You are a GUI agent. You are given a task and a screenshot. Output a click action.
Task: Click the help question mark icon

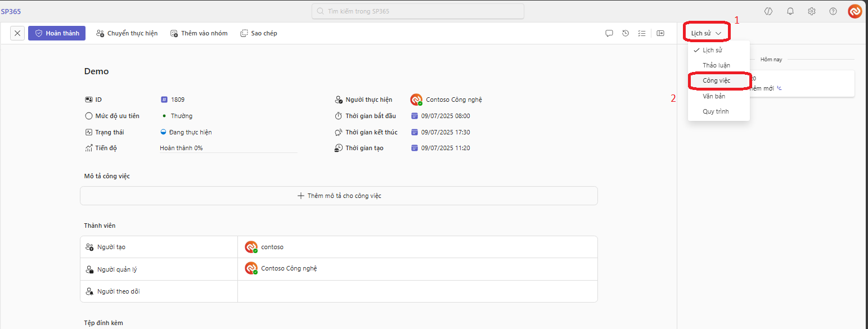833,11
